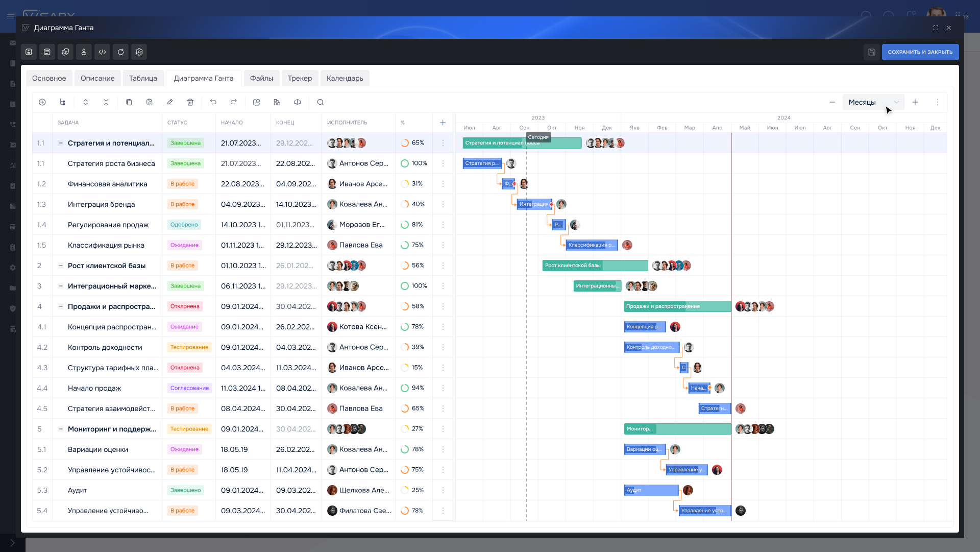Open the 'Месяцы' scale dropdown

pos(873,102)
